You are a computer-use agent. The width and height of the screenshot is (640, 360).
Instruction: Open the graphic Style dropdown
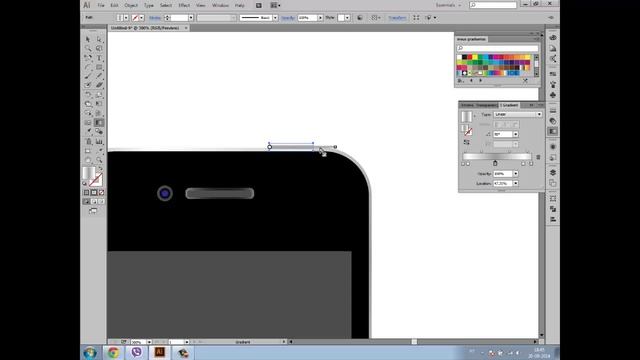(x=347, y=18)
